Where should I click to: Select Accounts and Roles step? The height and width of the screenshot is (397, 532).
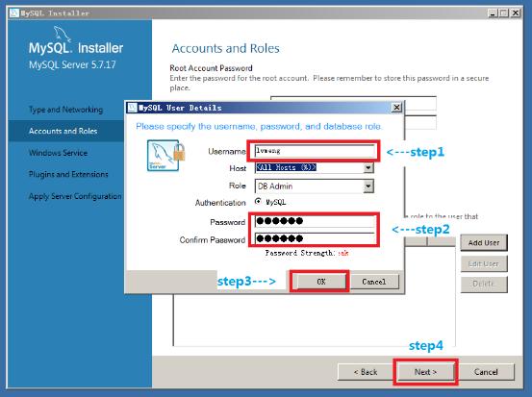point(63,131)
